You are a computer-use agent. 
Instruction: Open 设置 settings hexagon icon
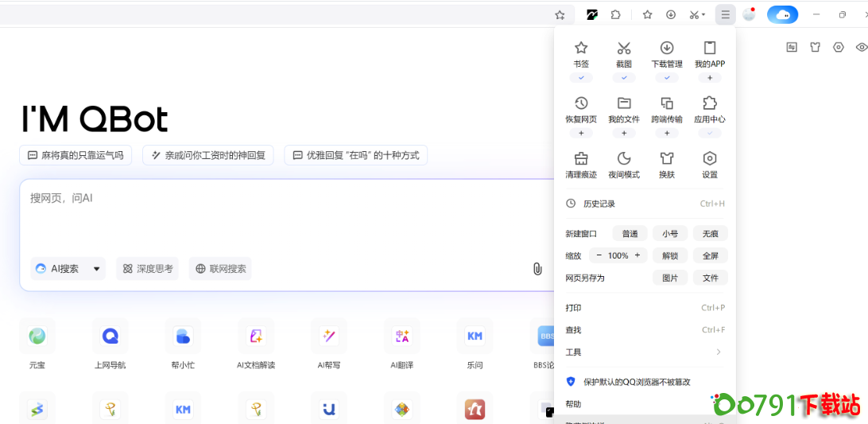tap(710, 158)
